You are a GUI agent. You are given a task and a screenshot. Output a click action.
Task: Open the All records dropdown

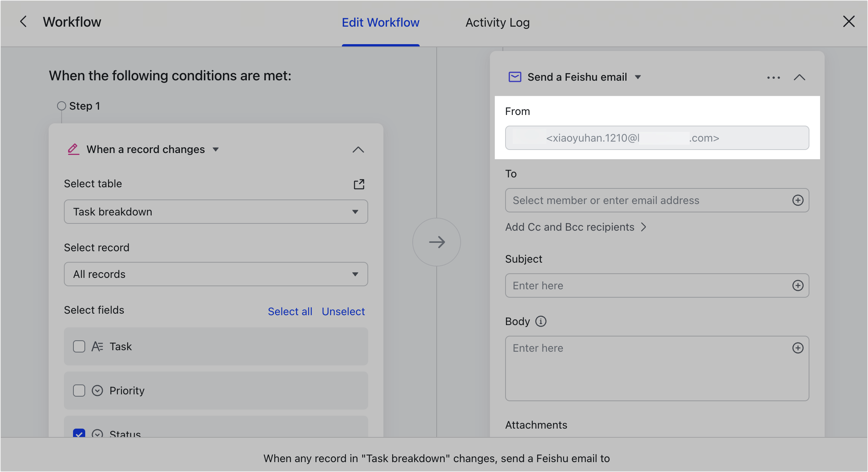tap(216, 274)
